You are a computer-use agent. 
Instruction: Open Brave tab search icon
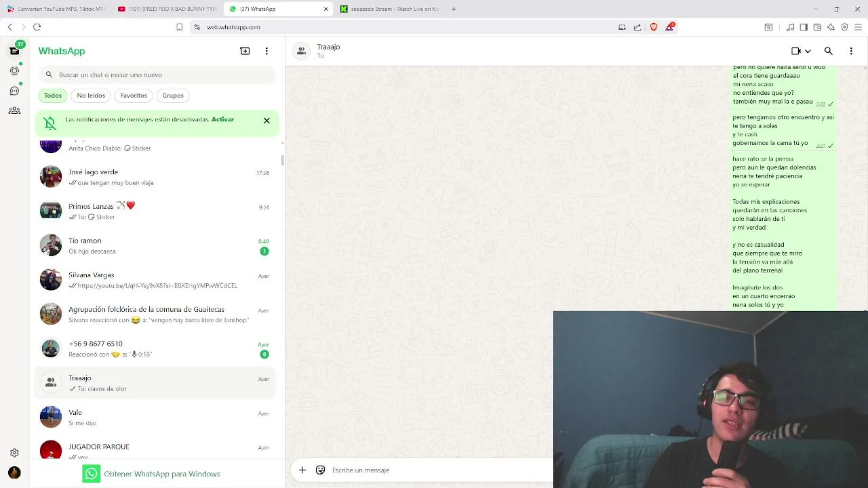click(x=768, y=27)
